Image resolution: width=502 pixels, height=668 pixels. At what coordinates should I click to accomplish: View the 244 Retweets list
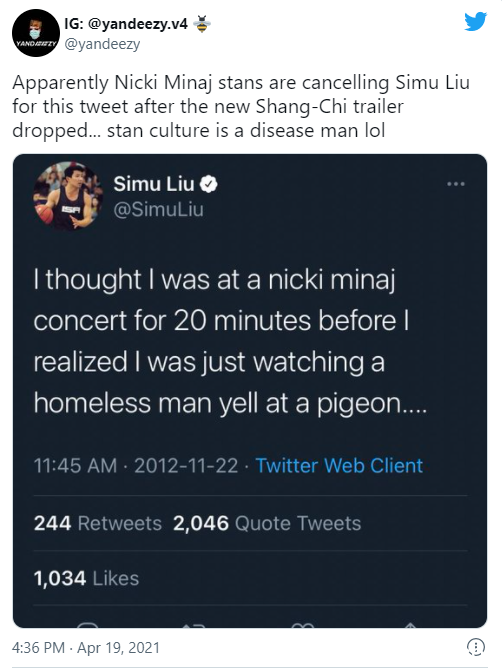(x=98, y=523)
